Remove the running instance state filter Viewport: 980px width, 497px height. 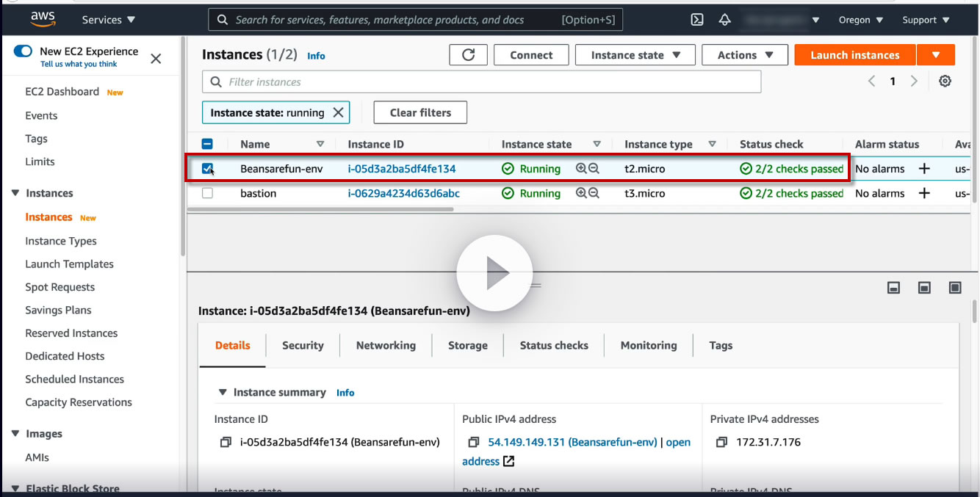[338, 112]
